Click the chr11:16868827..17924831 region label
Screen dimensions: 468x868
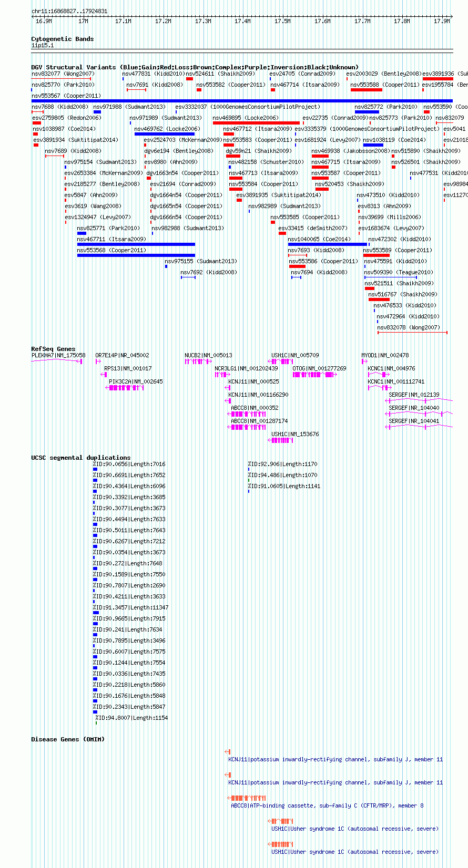(x=69, y=11)
